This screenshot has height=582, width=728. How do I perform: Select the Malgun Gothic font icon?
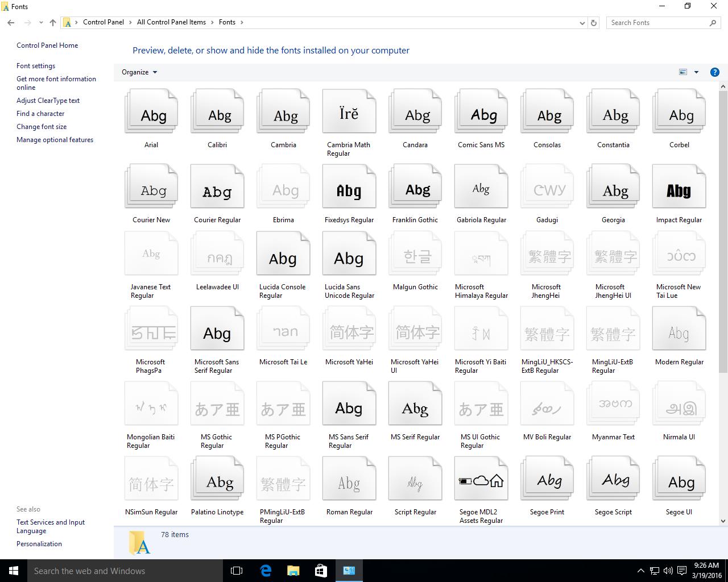(415, 253)
